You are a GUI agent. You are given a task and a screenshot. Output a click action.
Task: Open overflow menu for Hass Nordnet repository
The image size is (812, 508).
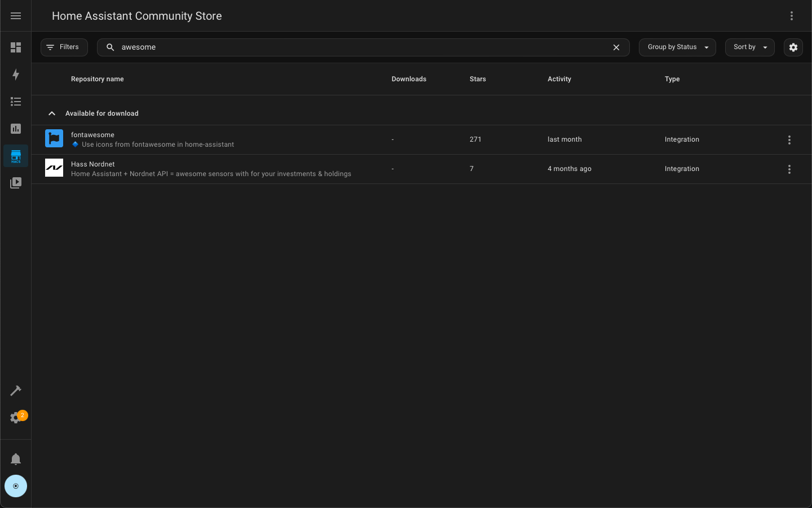click(x=789, y=169)
